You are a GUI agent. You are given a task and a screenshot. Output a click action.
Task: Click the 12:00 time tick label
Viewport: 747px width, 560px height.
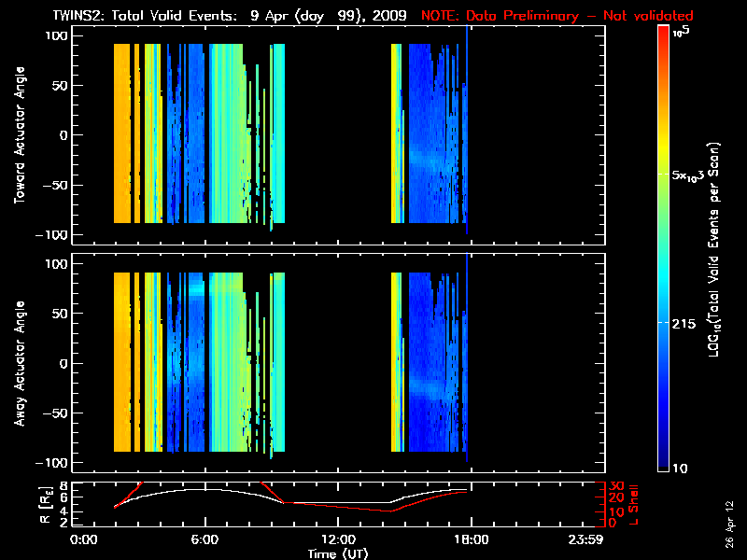tap(338, 539)
